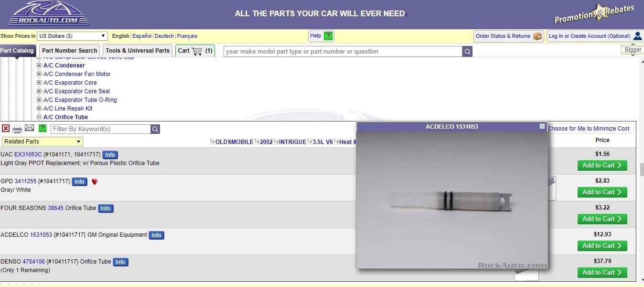Switch to Part Catalog tab
Image resolution: width=644 pixels, height=287 pixels.
[17, 51]
